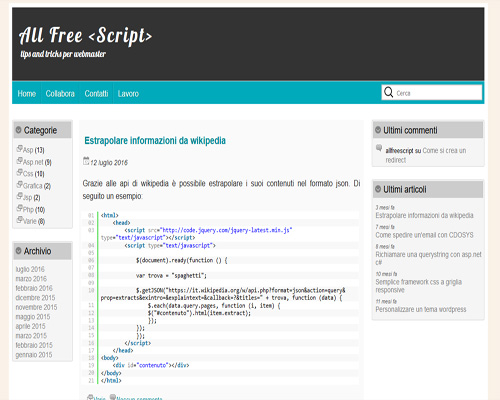
Task: Click code line var trova = "spaghetti";
Action: [171, 276]
